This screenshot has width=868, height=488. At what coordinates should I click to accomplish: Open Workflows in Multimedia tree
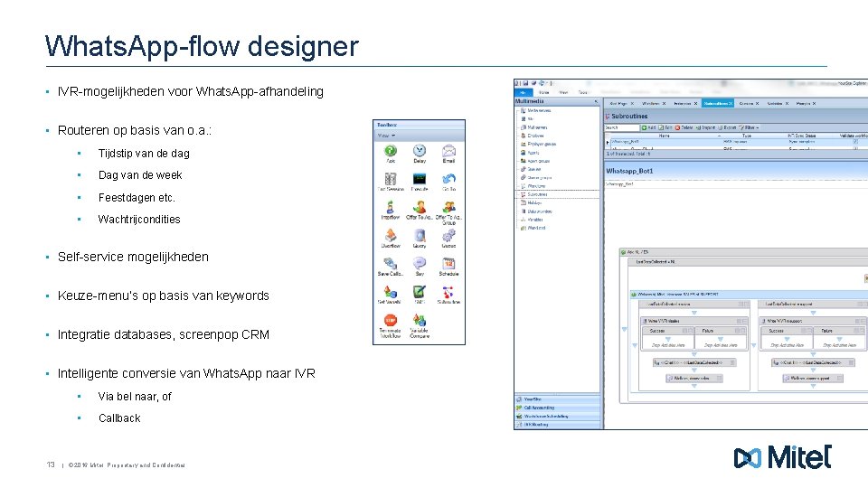pos(533,186)
